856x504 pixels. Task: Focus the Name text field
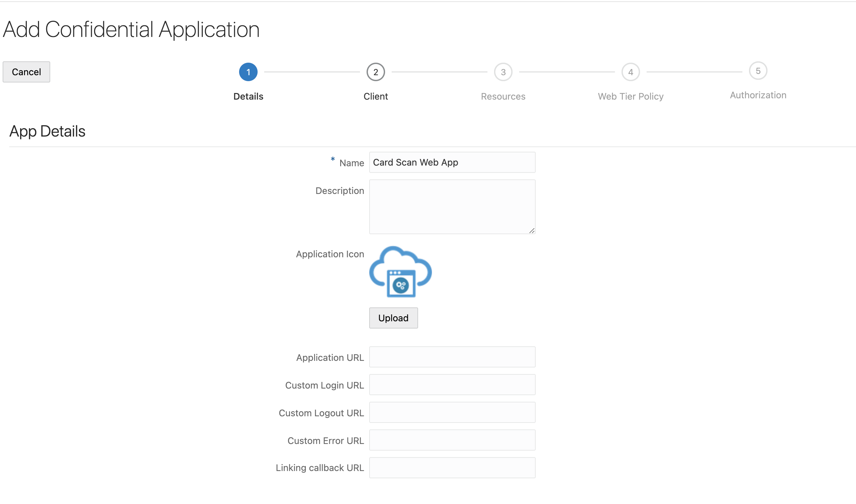coord(452,162)
